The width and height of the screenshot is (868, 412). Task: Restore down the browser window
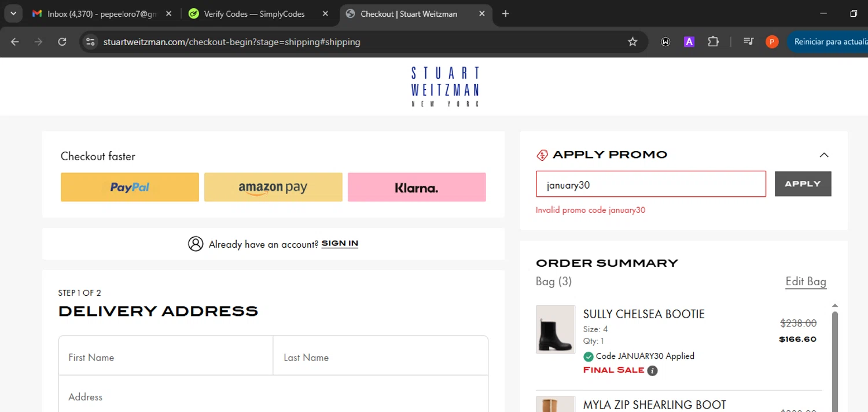854,13
